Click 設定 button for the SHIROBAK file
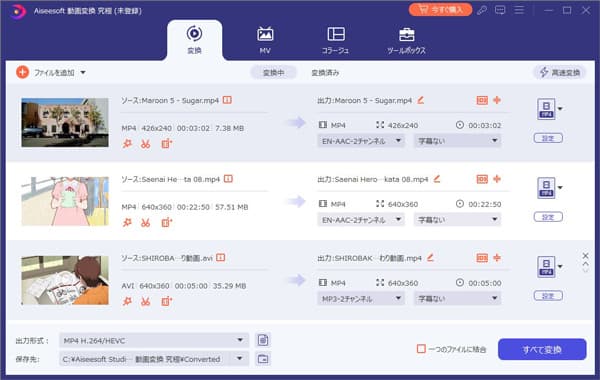This screenshot has height=380, width=600. (x=548, y=296)
